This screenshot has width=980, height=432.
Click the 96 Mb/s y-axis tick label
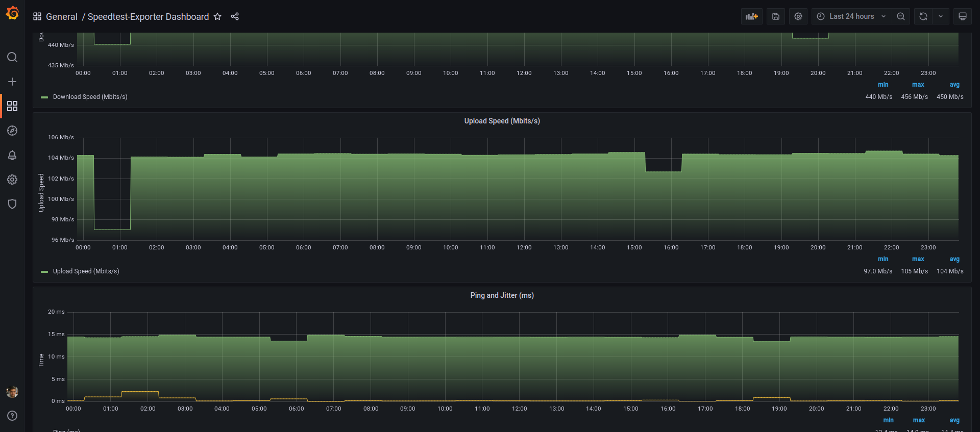point(63,240)
